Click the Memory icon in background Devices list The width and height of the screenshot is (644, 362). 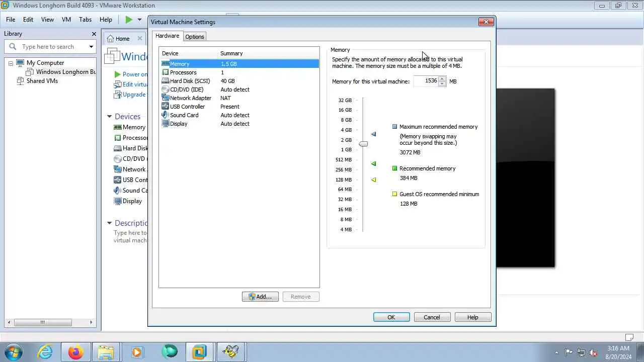(118, 127)
